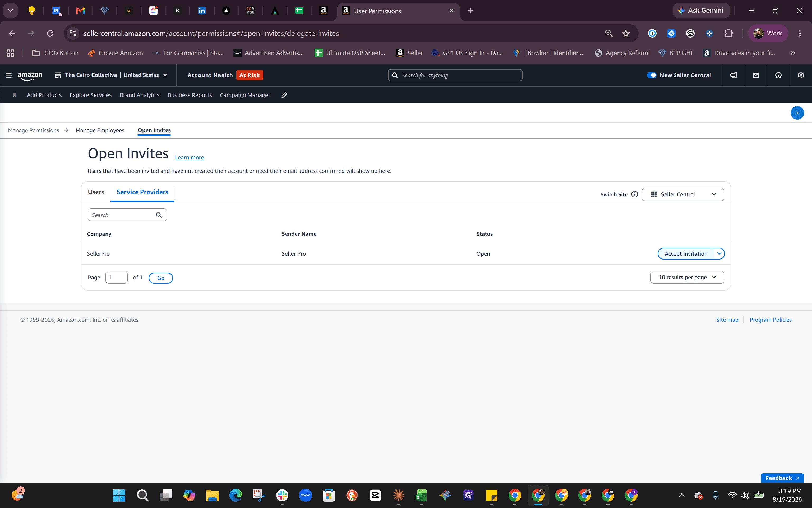Click the Ask Gemini button

[x=701, y=11]
